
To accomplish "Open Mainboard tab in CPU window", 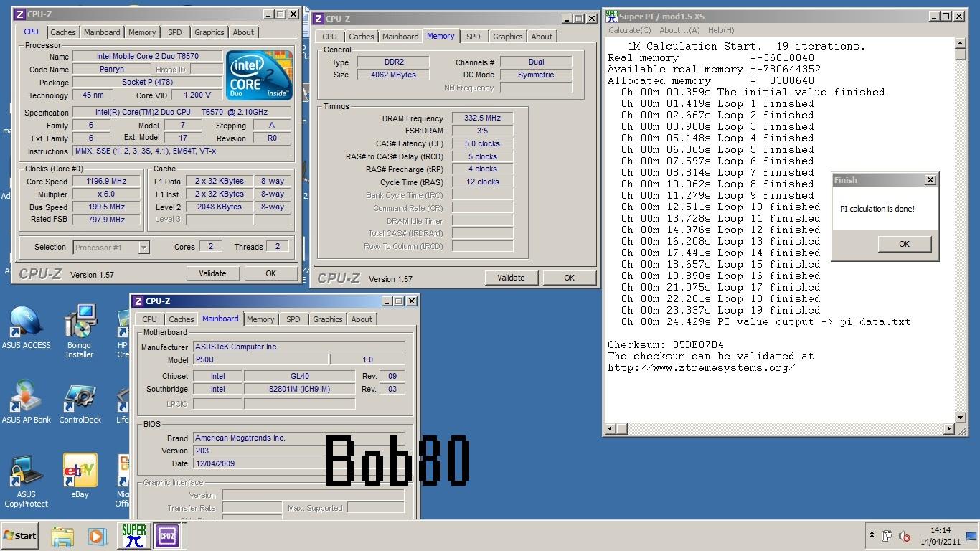I will 102,32.
